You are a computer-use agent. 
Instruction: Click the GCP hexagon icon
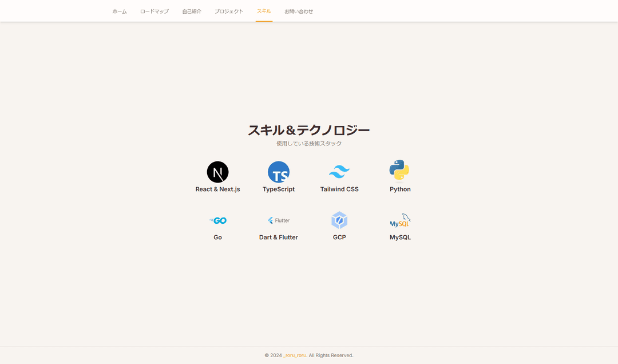[x=339, y=220]
